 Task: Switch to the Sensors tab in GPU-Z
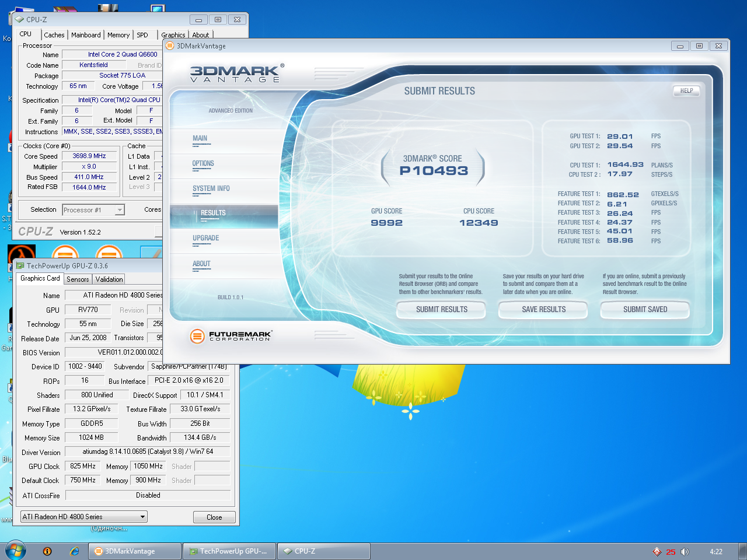click(x=78, y=279)
